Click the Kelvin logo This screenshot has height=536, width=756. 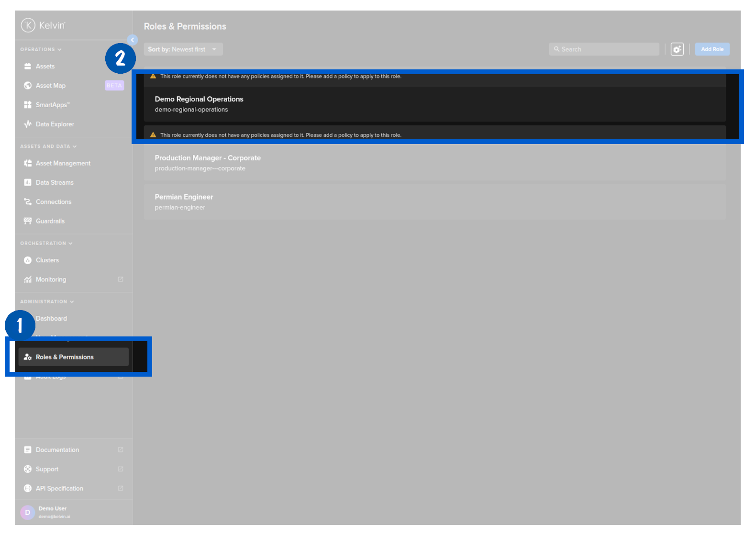click(x=43, y=25)
